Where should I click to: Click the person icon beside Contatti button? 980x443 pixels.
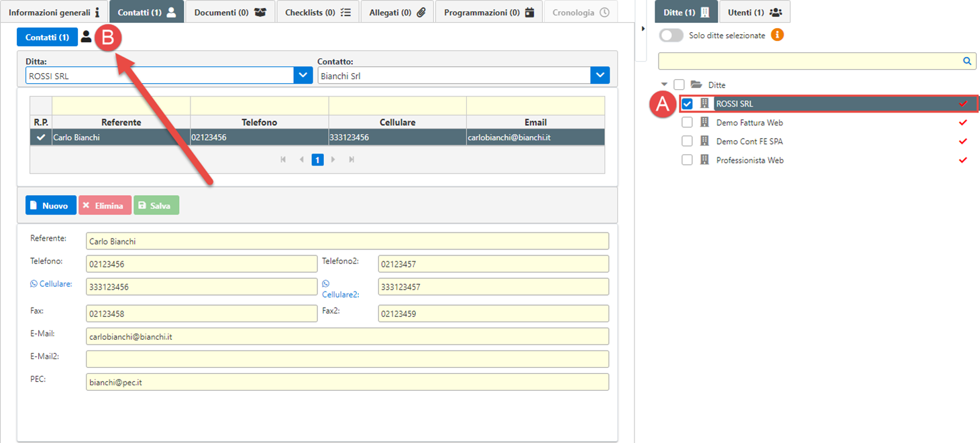click(x=86, y=37)
